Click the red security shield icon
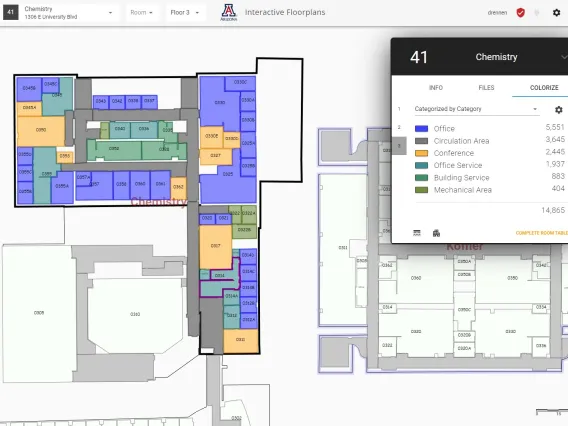 click(x=521, y=13)
